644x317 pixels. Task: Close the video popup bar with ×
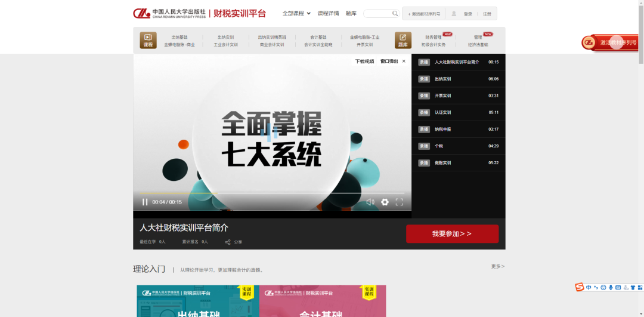(404, 61)
